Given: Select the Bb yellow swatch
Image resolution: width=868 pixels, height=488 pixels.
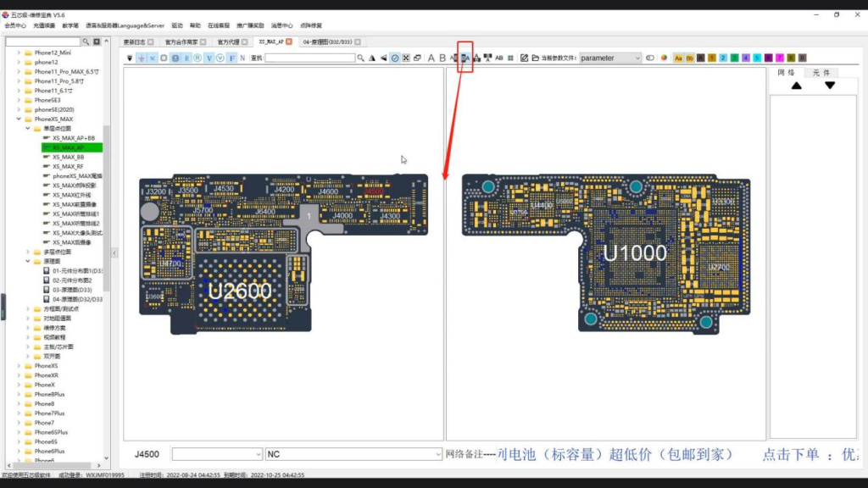Looking at the screenshot, I should 690,58.
